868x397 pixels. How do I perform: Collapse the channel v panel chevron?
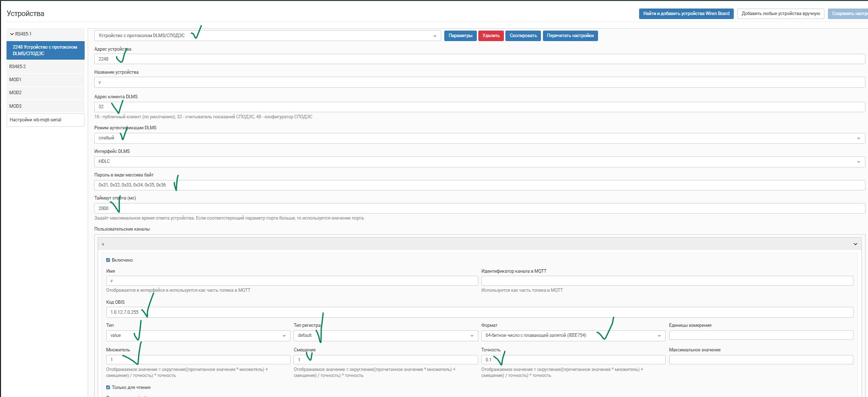pos(855,244)
